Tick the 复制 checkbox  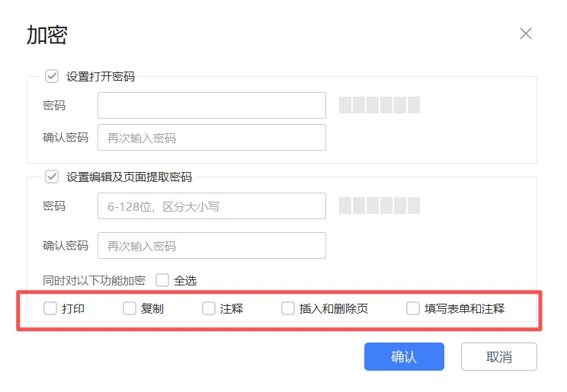pos(130,309)
